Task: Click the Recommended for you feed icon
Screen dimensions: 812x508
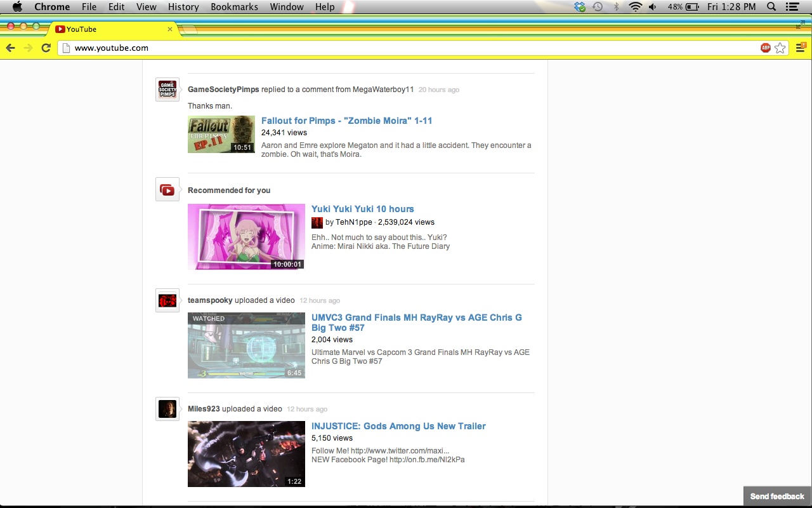Action: pyautogui.click(x=167, y=189)
